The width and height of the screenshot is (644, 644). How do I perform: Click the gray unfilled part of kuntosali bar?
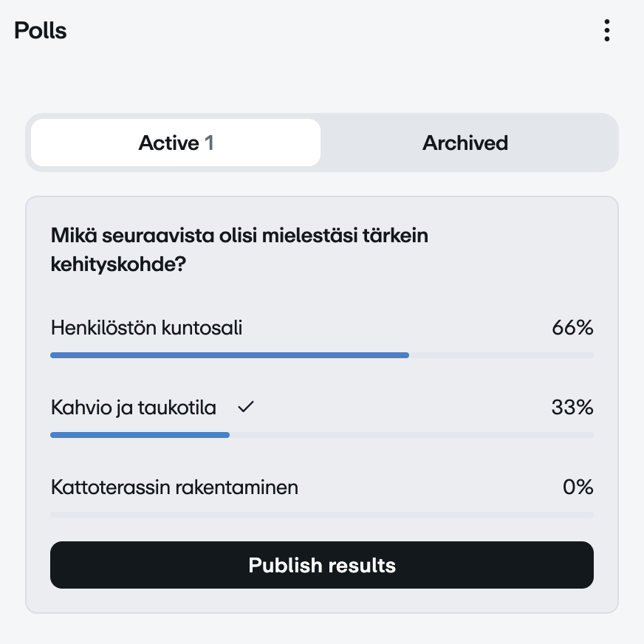tap(501, 355)
